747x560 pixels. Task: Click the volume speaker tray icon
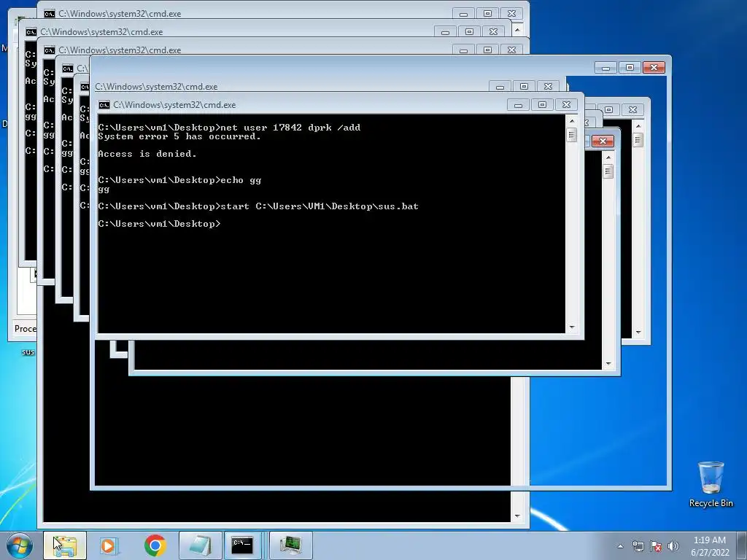(x=673, y=546)
